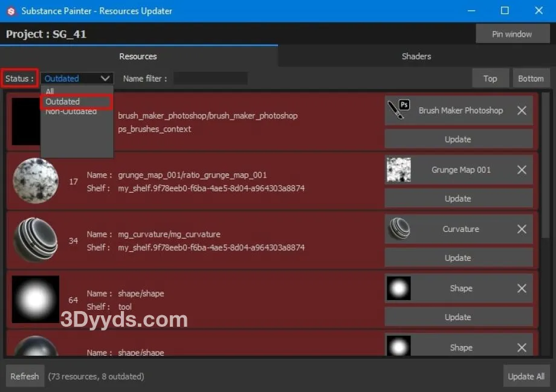Click inside the Name filter field
This screenshot has width=556, height=392.
point(210,79)
